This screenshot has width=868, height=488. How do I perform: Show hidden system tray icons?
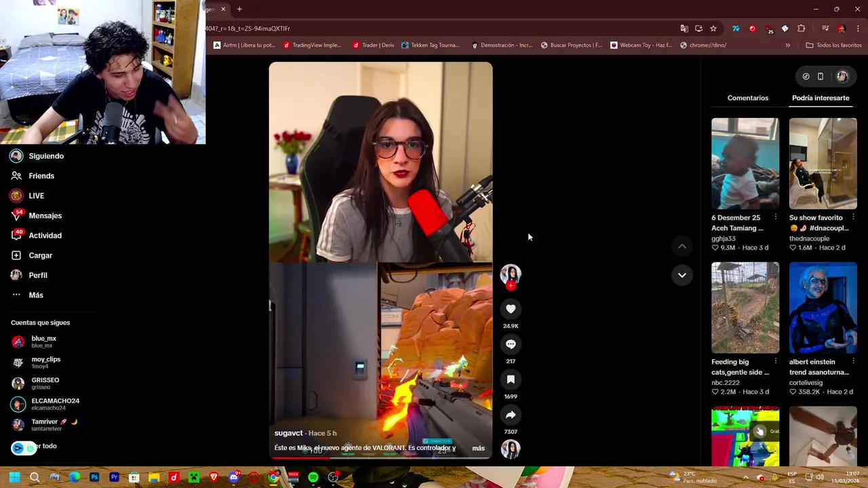click(x=745, y=477)
